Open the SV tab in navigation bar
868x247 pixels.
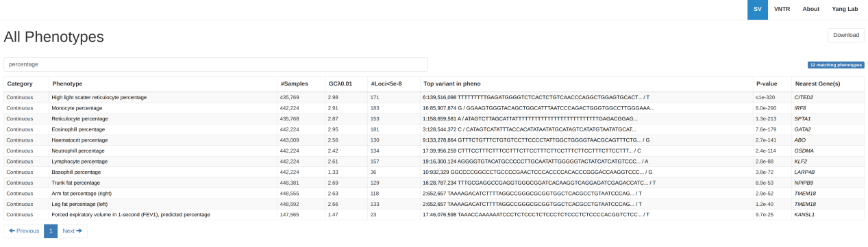[758, 9]
